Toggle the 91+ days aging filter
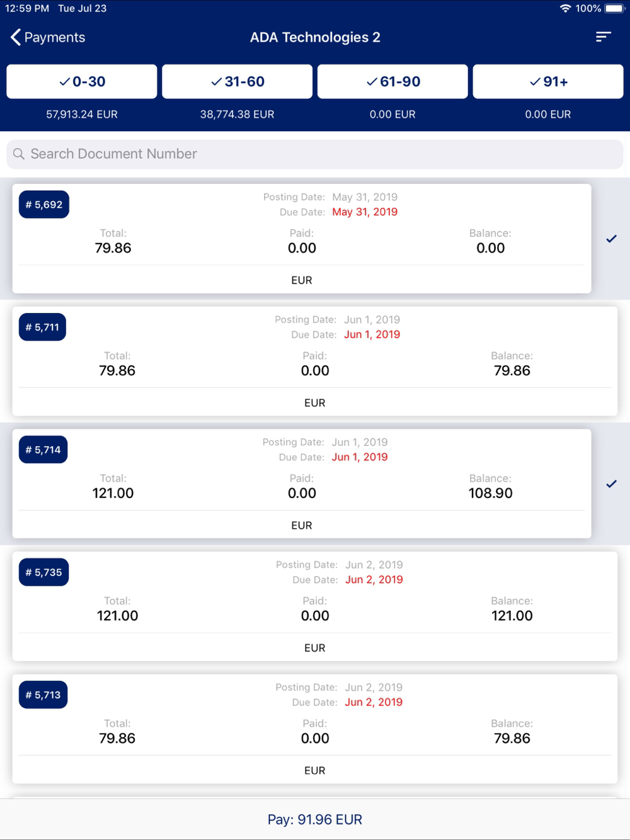Image resolution: width=630 pixels, height=840 pixels. pos(548,81)
